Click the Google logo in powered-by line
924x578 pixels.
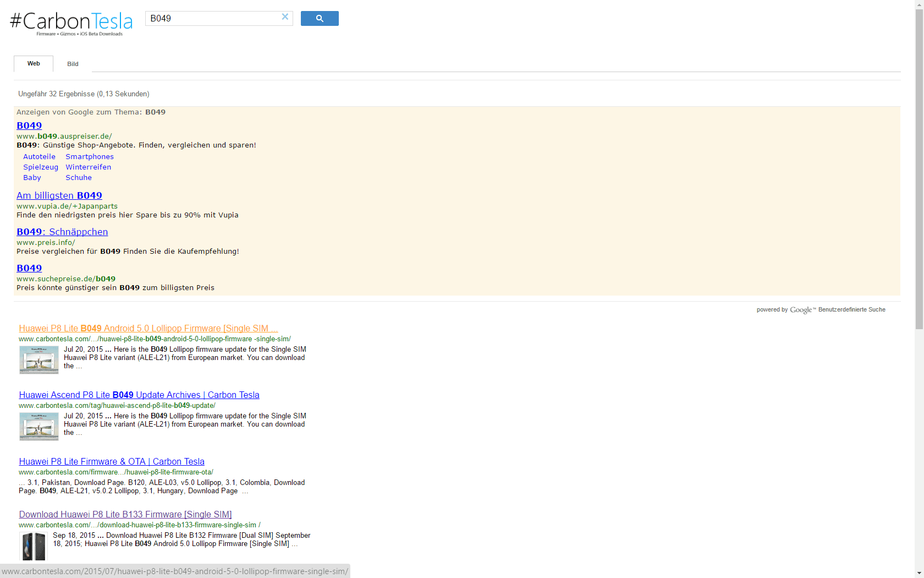[x=801, y=310]
